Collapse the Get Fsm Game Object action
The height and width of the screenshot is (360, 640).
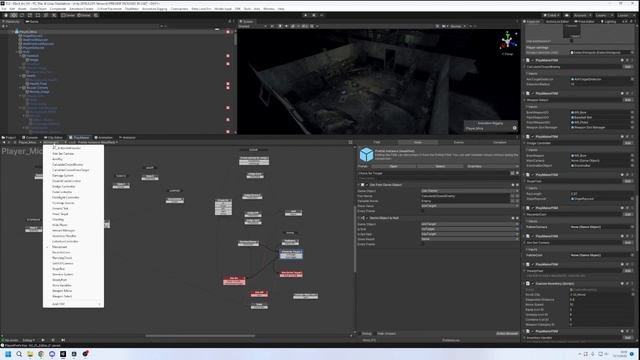click(x=359, y=185)
